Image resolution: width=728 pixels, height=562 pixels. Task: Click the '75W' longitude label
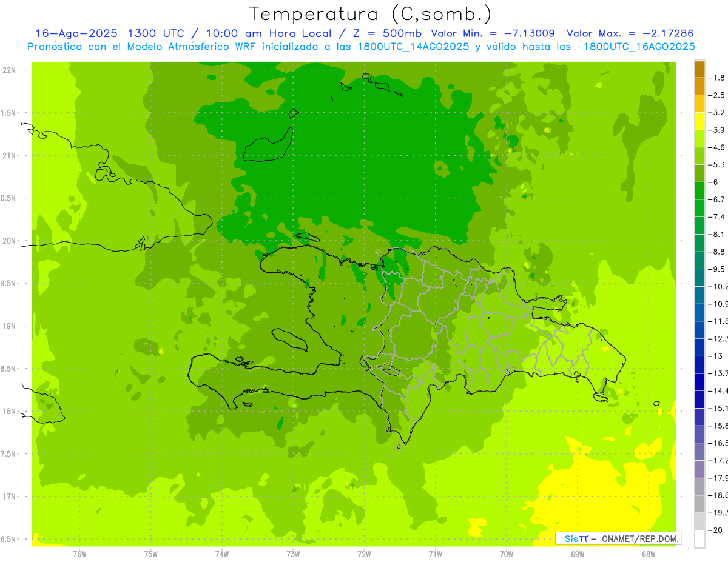pyautogui.click(x=150, y=554)
